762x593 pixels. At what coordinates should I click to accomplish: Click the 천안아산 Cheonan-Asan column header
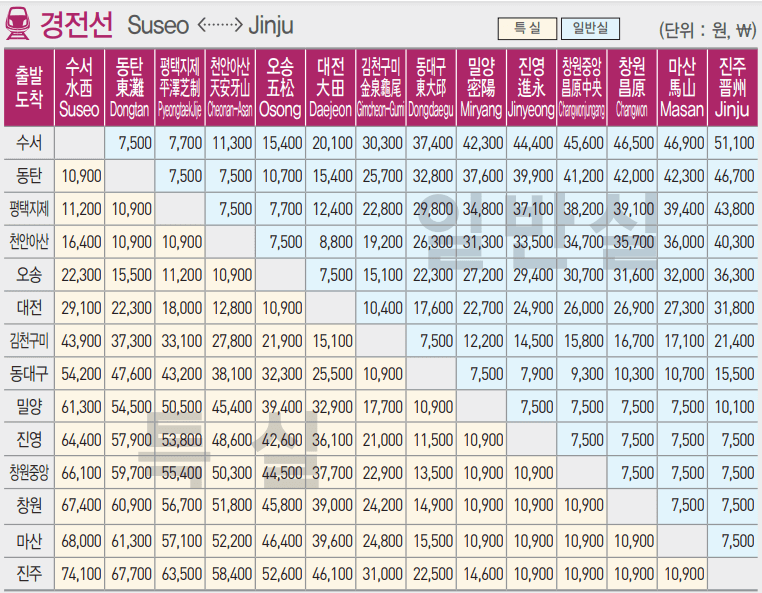click(x=230, y=87)
